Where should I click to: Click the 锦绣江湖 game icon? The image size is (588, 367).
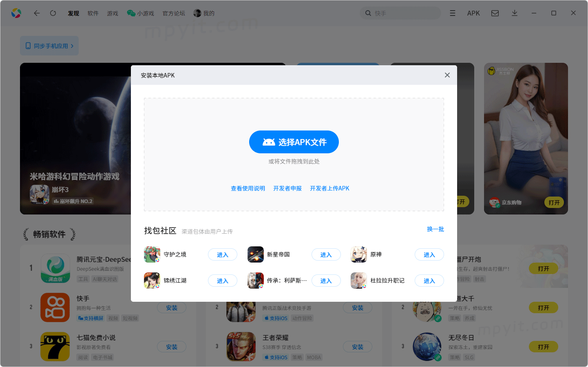(x=152, y=281)
